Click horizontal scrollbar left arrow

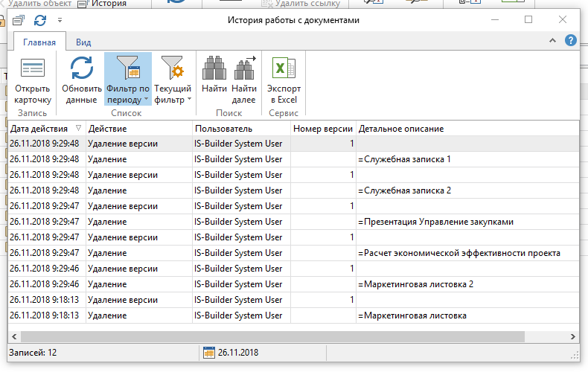(14, 337)
